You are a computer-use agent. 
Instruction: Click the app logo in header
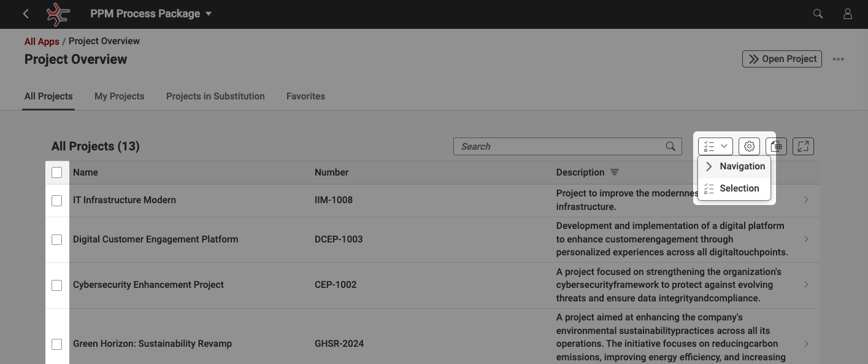[58, 14]
